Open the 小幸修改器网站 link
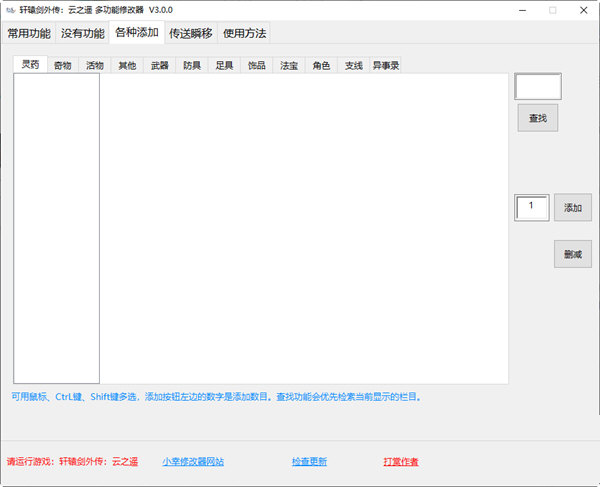The image size is (600, 487). [x=193, y=462]
